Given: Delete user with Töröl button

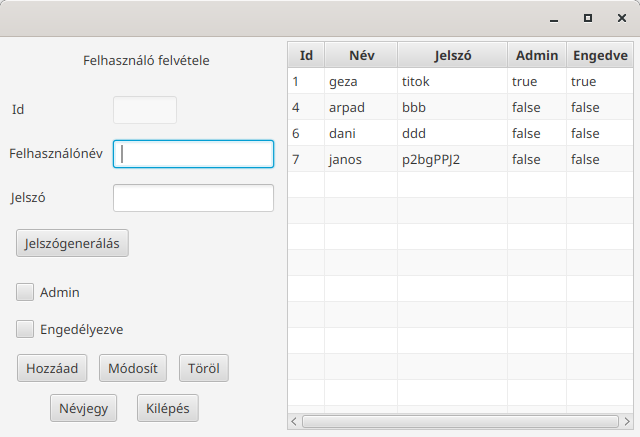Looking at the screenshot, I should (x=204, y=368).
